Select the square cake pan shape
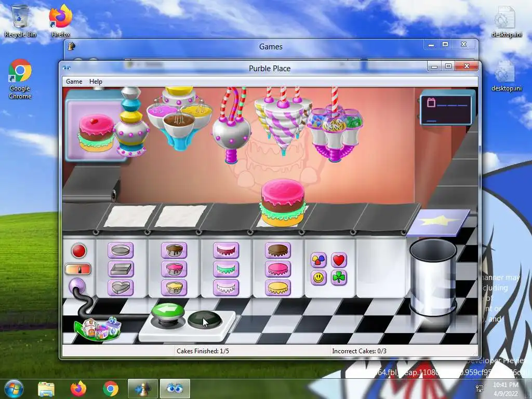 [x=121, y=269]
